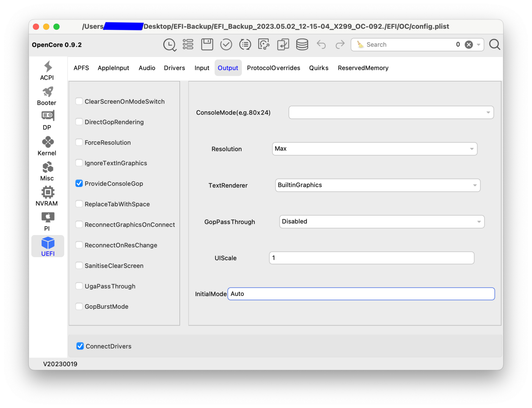532x408 pixels.
Task: Open the PI section in the sidebar
Action: pyautogui.click(x=47, y=222)
